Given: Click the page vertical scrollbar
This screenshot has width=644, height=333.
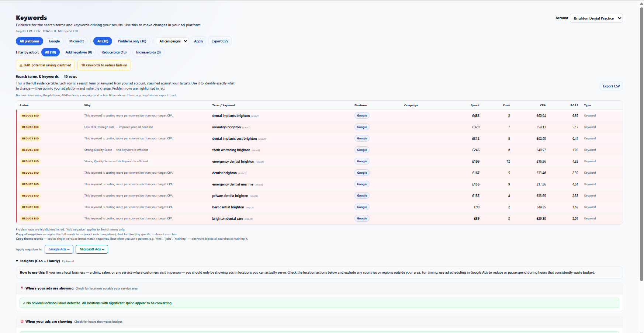Looking at the screenshot, I should tap(641, 144).
